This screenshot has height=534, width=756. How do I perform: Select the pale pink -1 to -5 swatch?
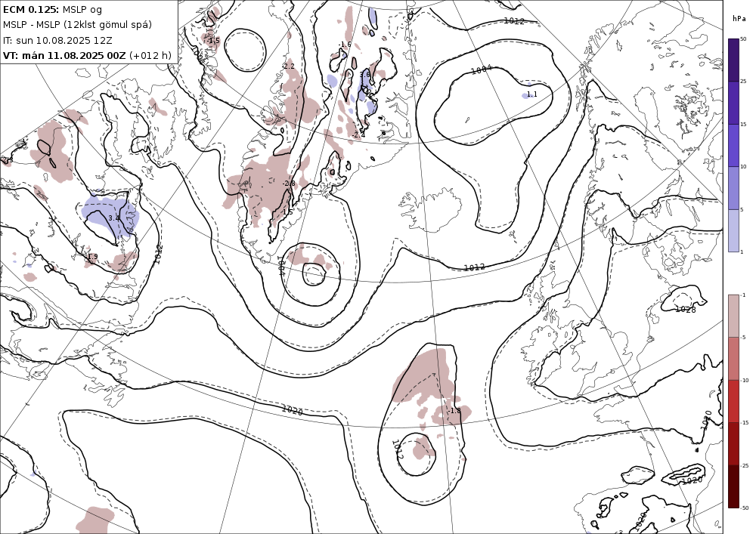pos(733,316)
